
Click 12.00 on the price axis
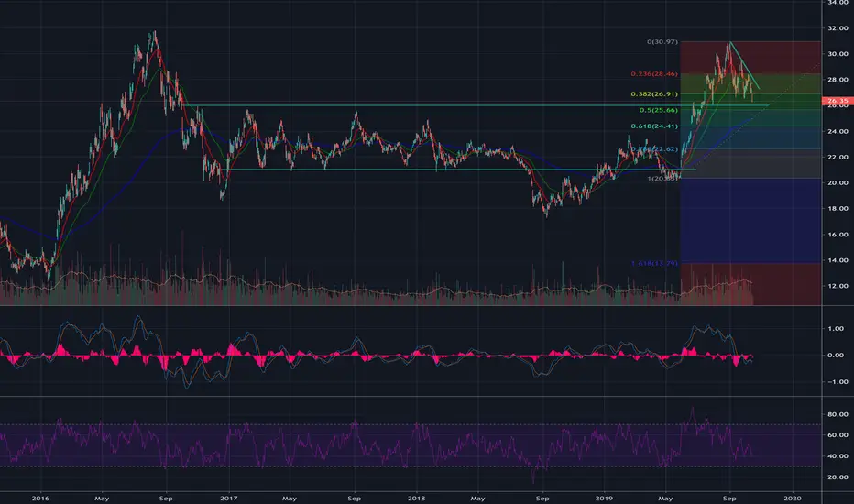838,286
